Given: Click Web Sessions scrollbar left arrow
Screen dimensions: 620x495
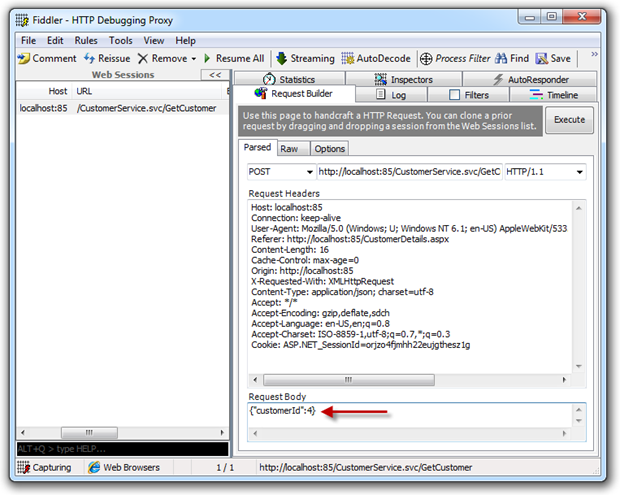Looking at the screenshot, I should click(x=23, y=433).
